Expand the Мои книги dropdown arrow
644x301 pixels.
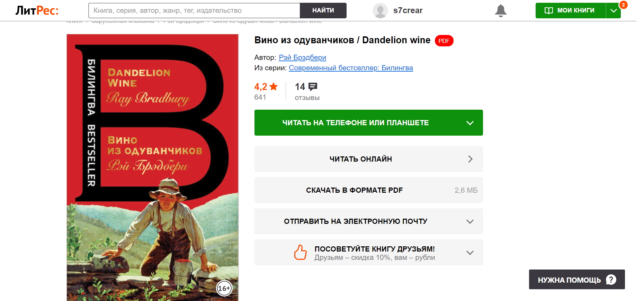(614, 10)
